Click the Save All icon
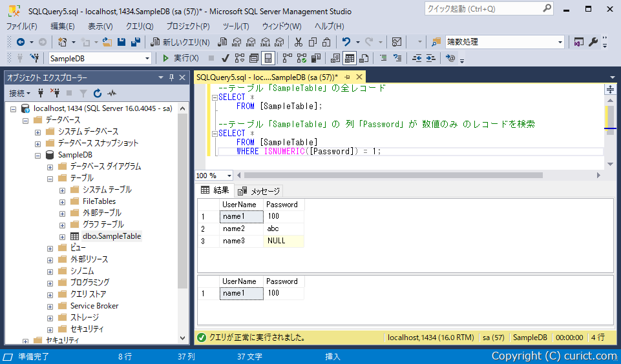This screenshot has width=621, height=364. pyautogui.click(x=136, y=42)
